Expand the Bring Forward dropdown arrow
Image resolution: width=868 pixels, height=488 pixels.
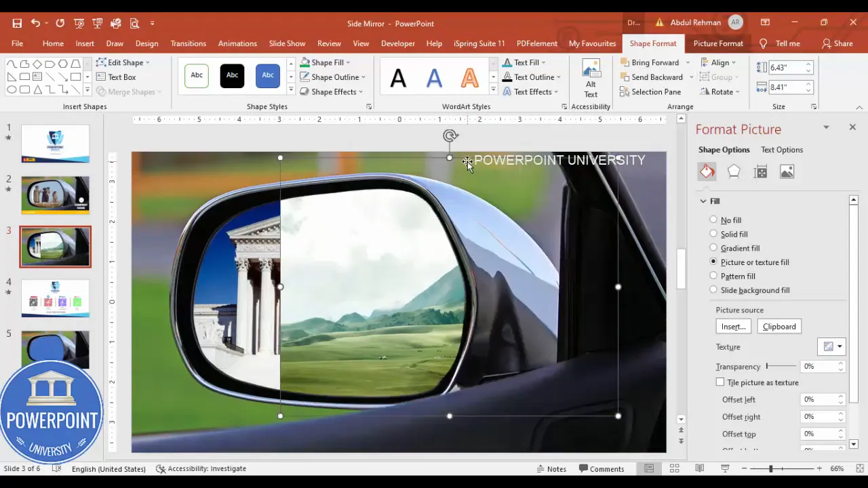point(687,62)
